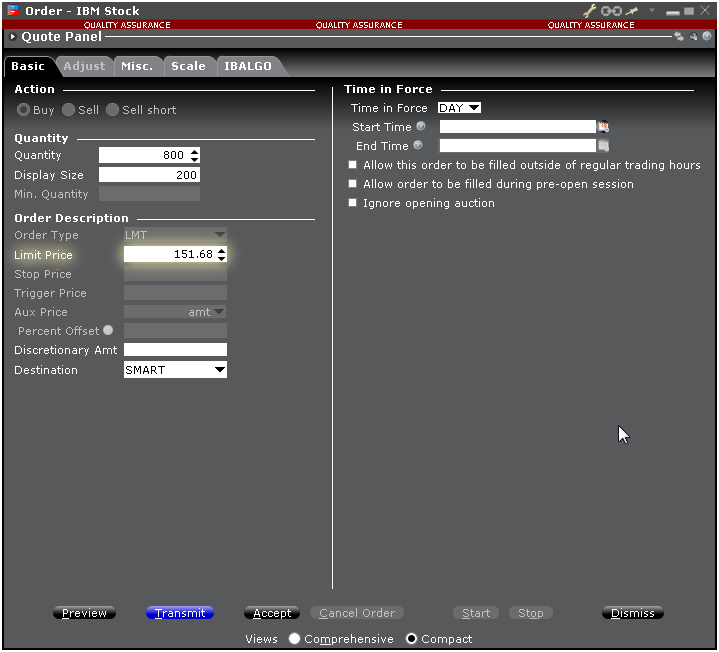The image size is (719, 652).
Task: Open the Start Time calendar picker icon
Action: [603, 127]
